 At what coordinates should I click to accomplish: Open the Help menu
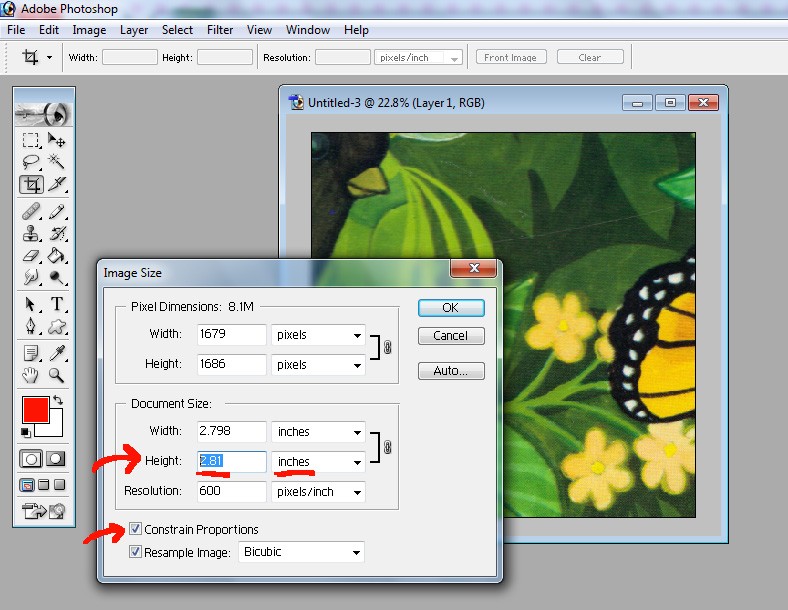pos(356,30)
